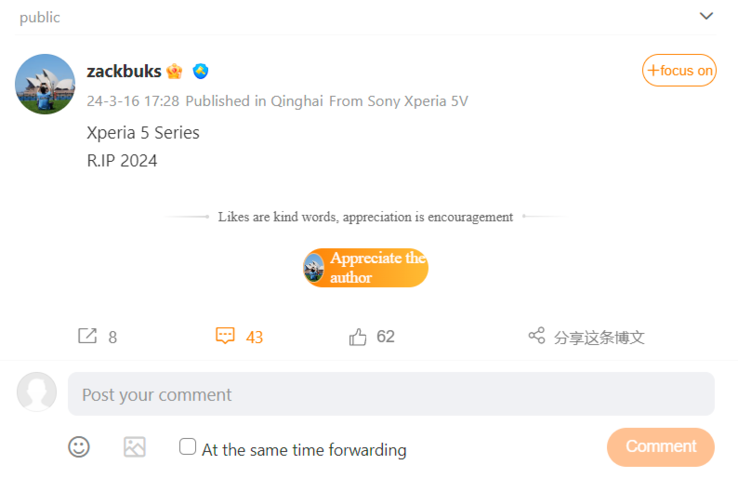This screenshot has height=478, width=738.
Task: Expand the chevron dropdown at top right
Action: point(706,16)
